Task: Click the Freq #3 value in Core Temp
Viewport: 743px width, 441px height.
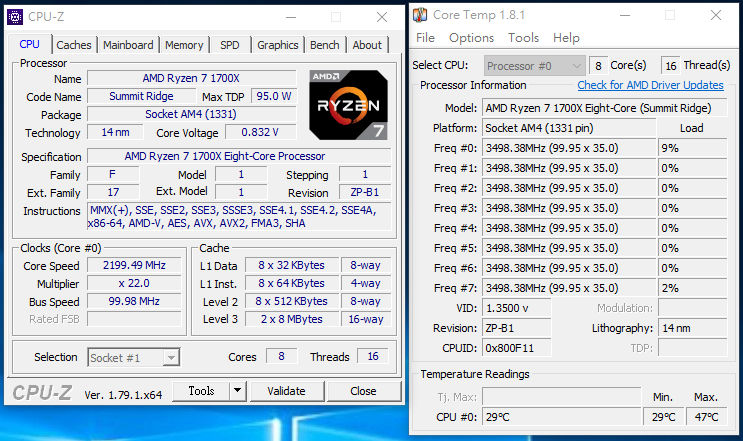Action: pos(569,208)
